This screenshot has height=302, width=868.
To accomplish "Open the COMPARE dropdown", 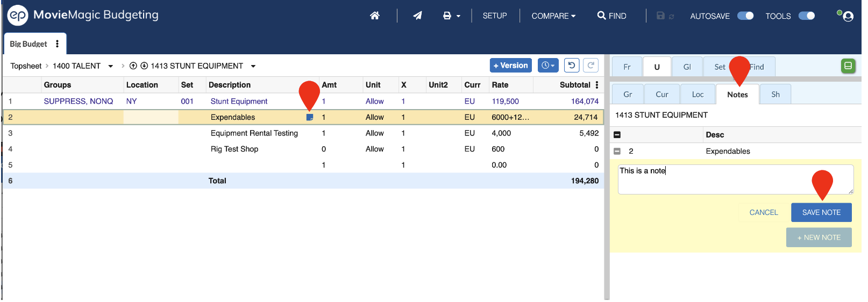I will click(553, 16).
